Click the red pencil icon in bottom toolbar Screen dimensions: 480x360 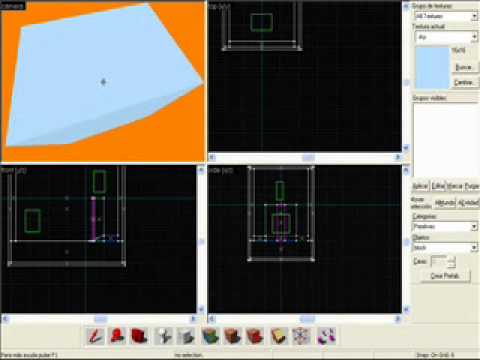coord(96,336)
